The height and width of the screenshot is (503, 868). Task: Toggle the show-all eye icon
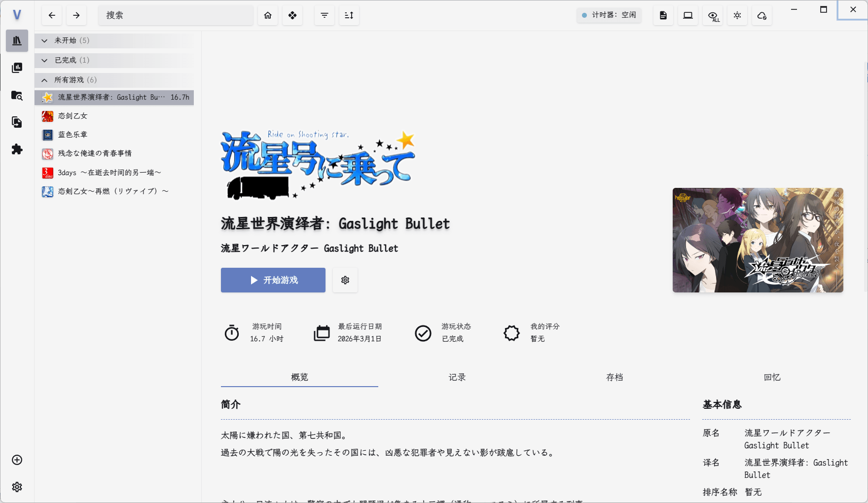(x=713, y=16)
